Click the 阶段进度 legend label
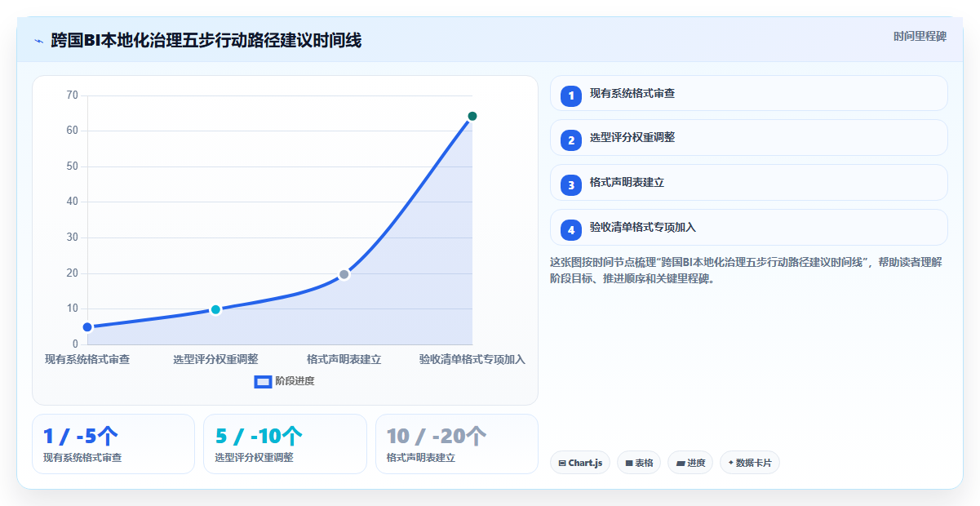The image size is (980, 506). pyautogui.click(x=295, y=381)
